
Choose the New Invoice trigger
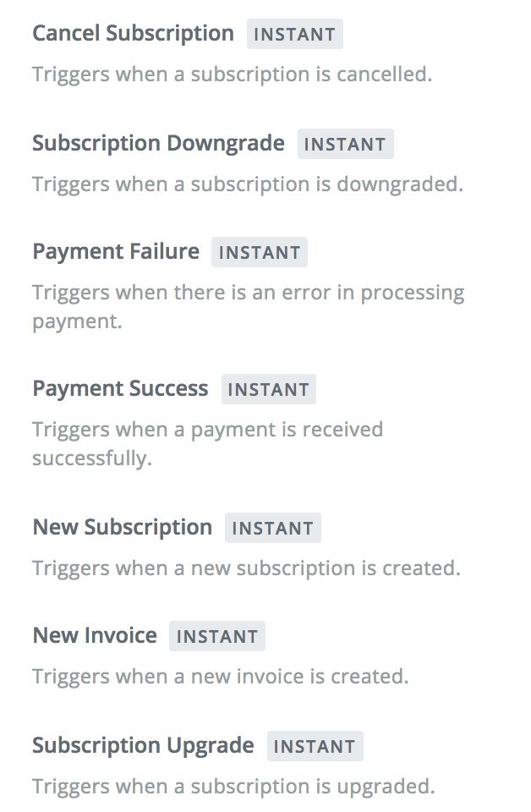tap(95, 636)
